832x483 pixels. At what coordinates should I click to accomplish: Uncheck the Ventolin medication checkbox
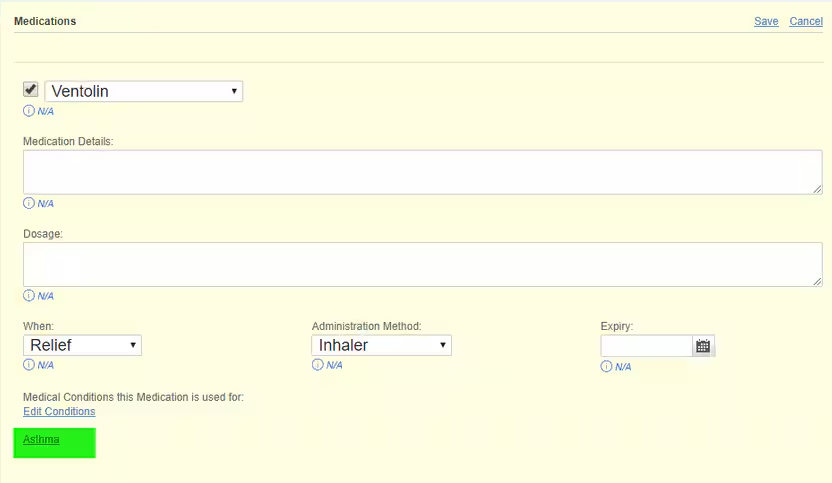point(31,89)
